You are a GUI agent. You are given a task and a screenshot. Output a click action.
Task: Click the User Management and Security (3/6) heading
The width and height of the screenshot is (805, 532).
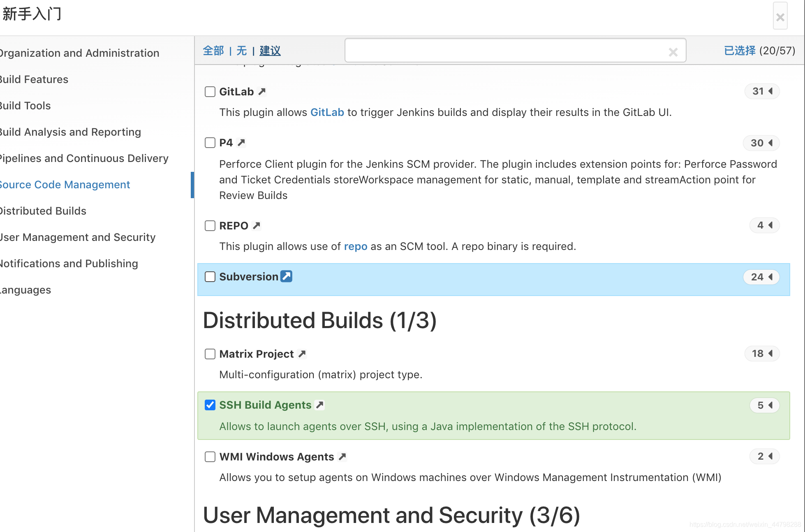[391, 515]
